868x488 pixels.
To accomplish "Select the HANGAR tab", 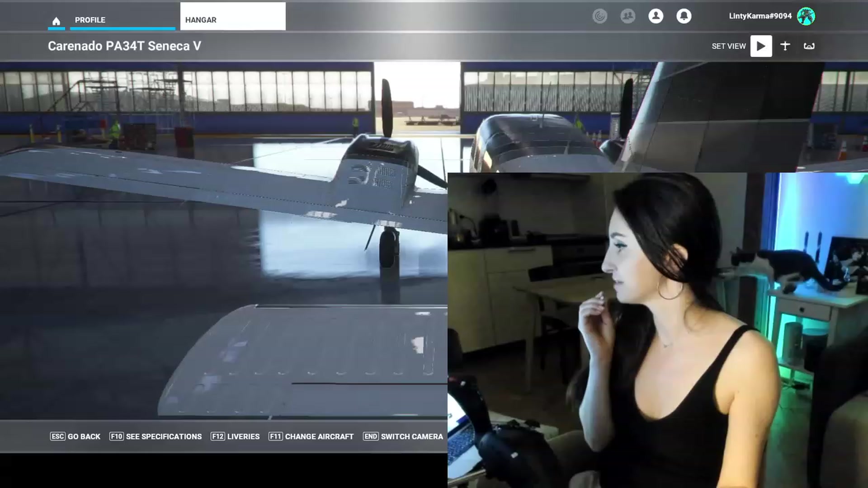I will [x=233, y=17].
